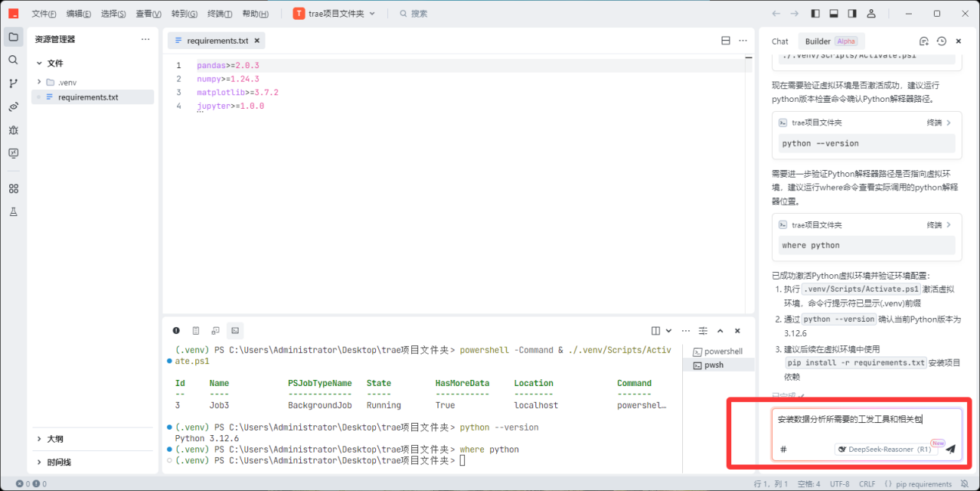Switch to the Debug Console panel icon
The width and height of the screenshot is (980, 491).
[x=215, y=331]
